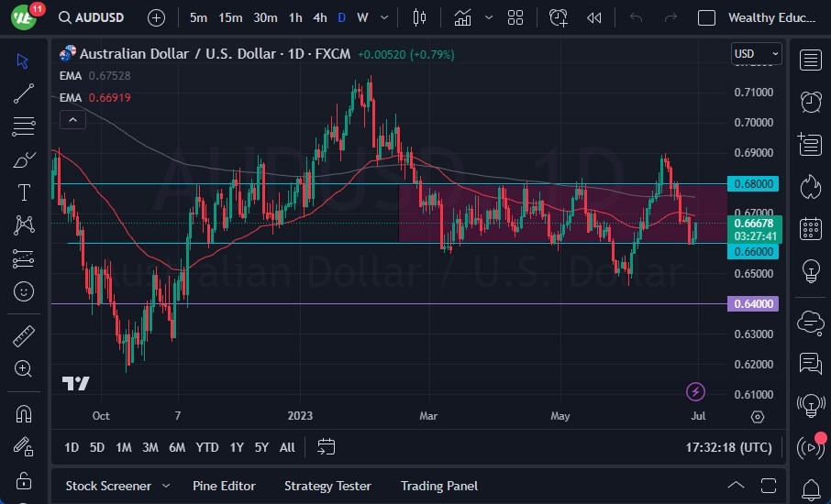Image resolution: width=831 pixels, height=504 pixels.
Task: Choose the Text annotation tool
Action: click(x=24, y=192)
